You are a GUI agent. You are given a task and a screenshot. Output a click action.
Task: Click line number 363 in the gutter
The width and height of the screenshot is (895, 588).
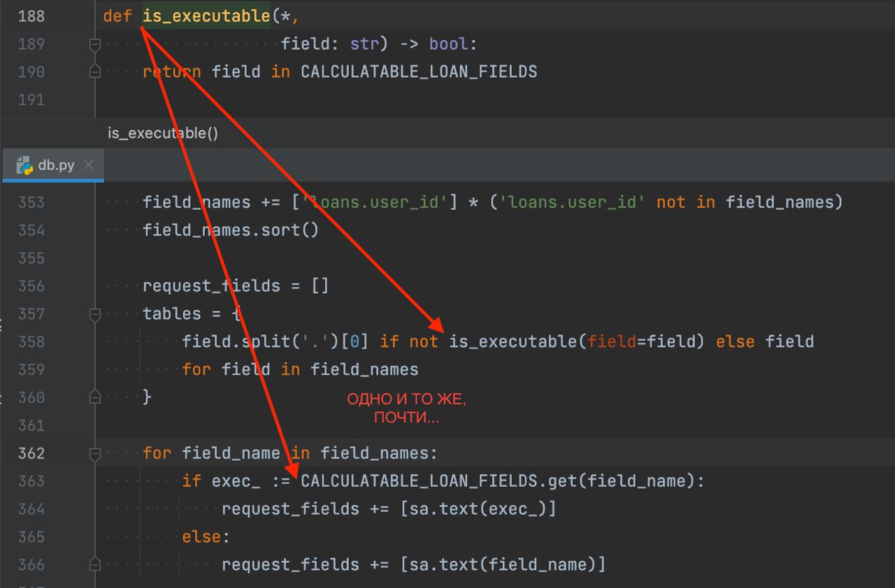point(31,481)
